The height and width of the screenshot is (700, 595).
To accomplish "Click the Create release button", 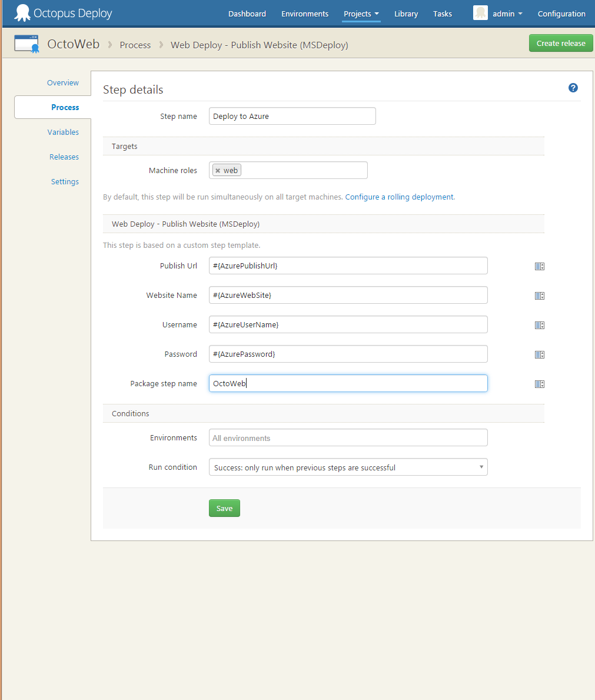I will click(560, 43).
